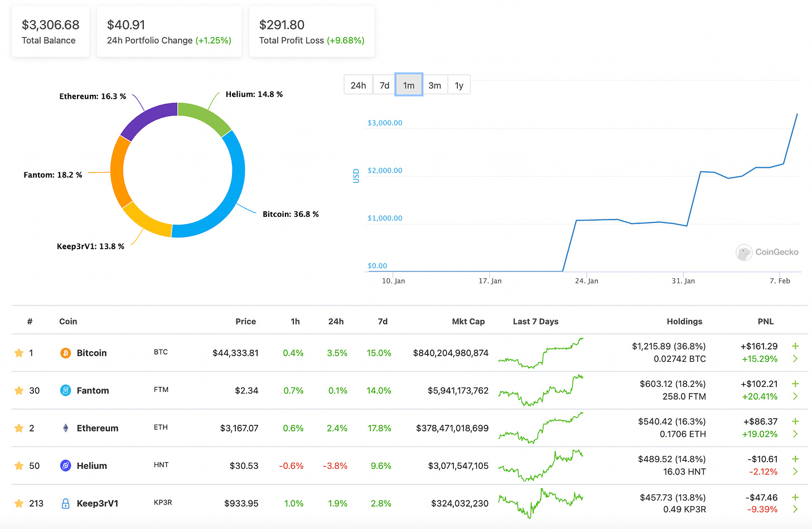Viewport: 812px width, 529px height.
Task: Sort the table by the 24h column header
Action: (x=336, y=322)
